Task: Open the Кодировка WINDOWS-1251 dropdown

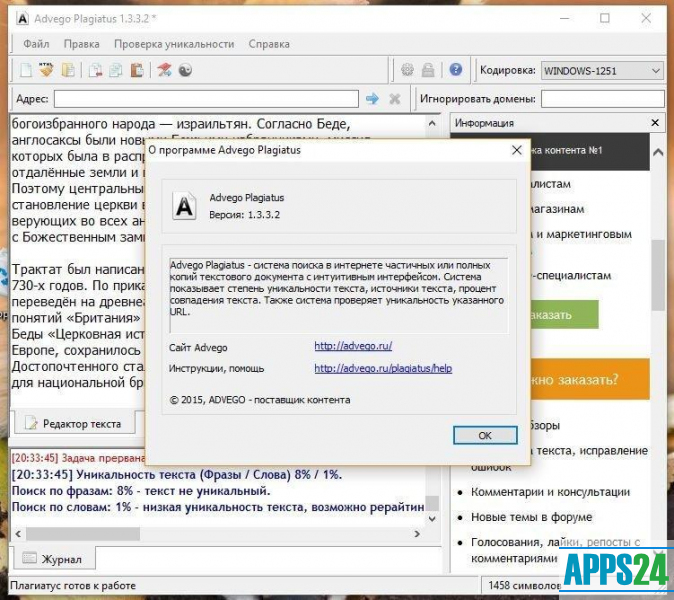Action: coord(602,70)
